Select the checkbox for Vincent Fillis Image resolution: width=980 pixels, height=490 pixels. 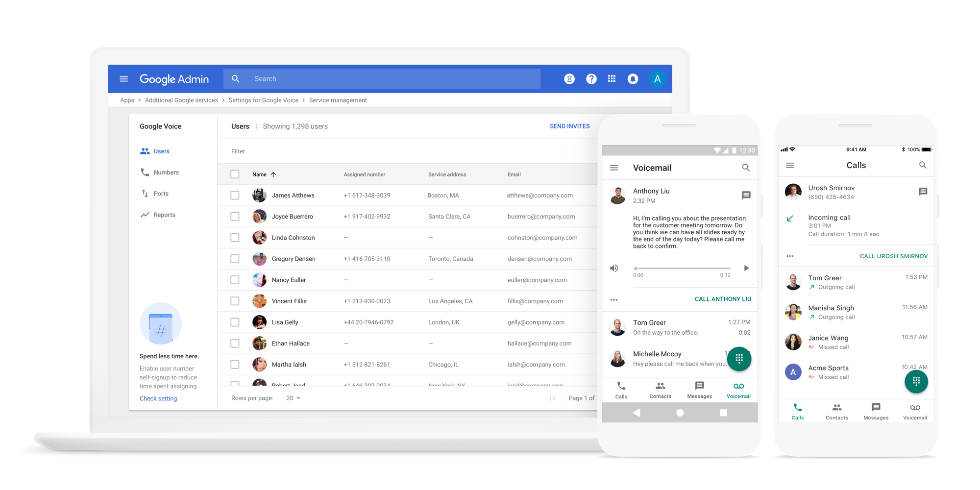coord(235,301)
